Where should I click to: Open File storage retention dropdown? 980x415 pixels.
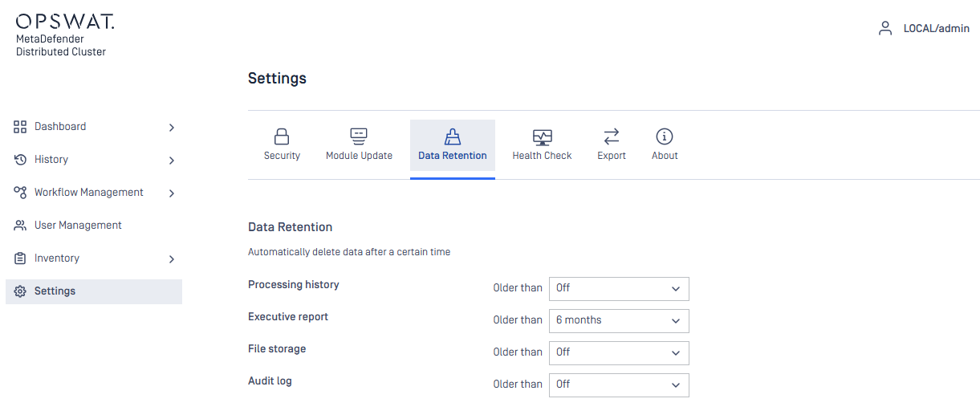coord(619,352)
